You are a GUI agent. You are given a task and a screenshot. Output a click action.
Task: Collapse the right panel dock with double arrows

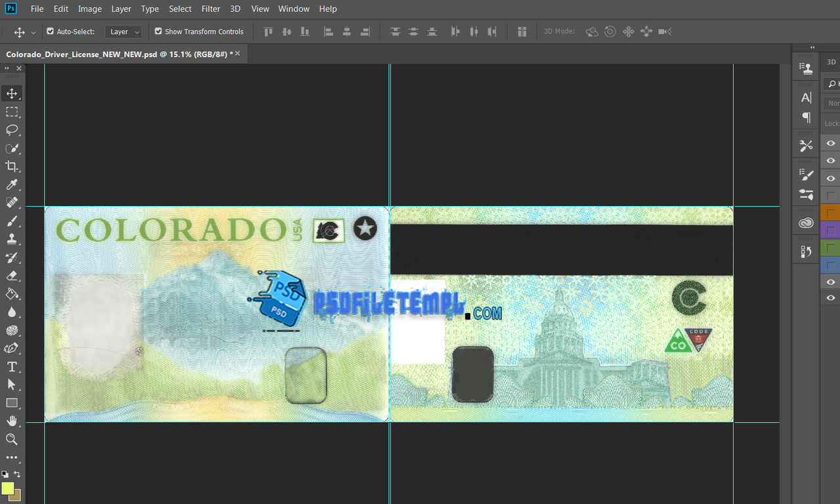(812, 47)
